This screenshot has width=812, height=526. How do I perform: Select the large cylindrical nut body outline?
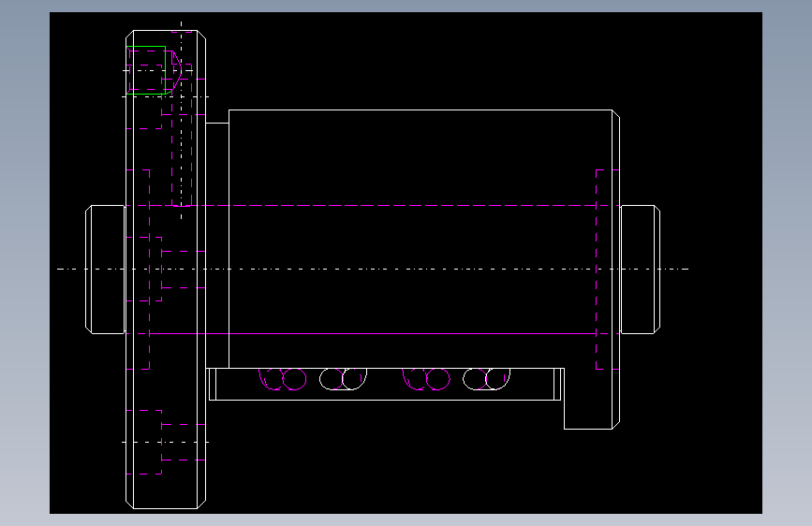click(424, 240)
